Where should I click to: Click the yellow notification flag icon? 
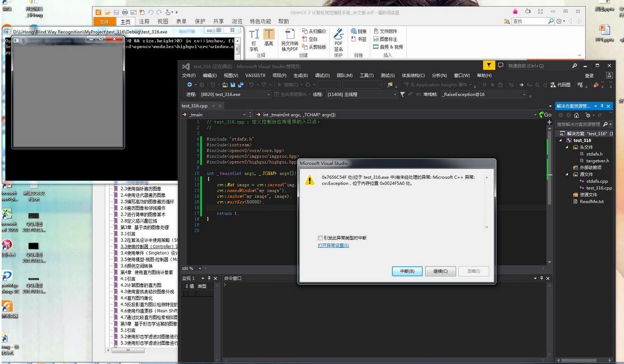click(489, 65)
